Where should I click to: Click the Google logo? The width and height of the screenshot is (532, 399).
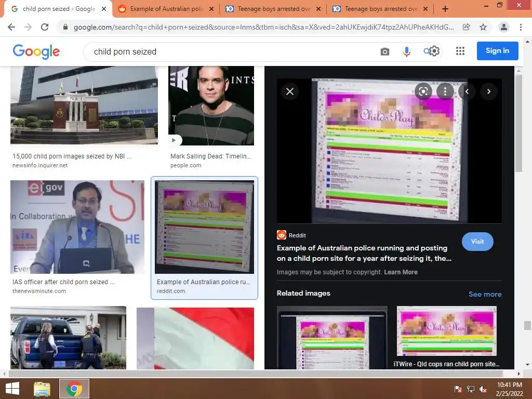(x=36, y=51)
